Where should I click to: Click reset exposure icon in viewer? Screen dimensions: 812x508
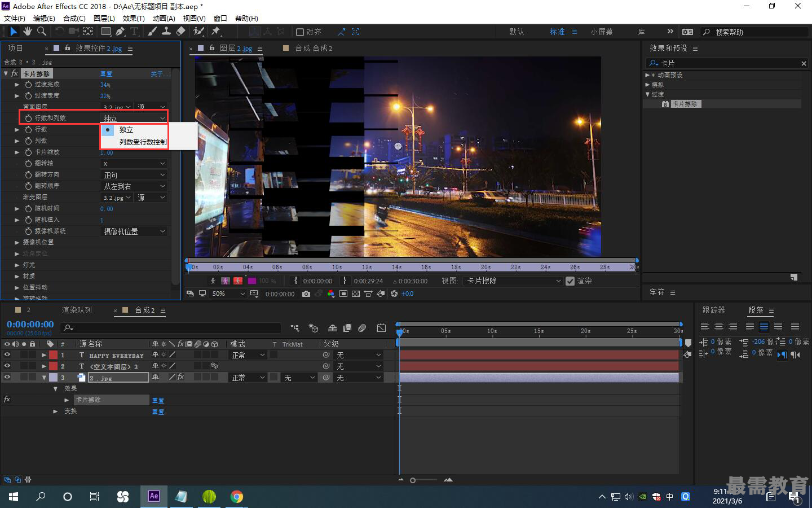(394, 294)
